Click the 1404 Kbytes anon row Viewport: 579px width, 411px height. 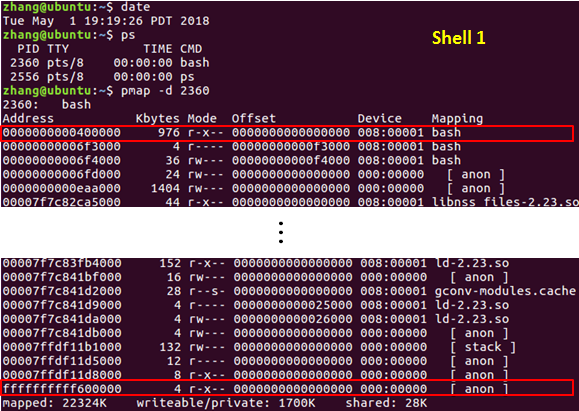pyautogui.click(x=254, y=188)
